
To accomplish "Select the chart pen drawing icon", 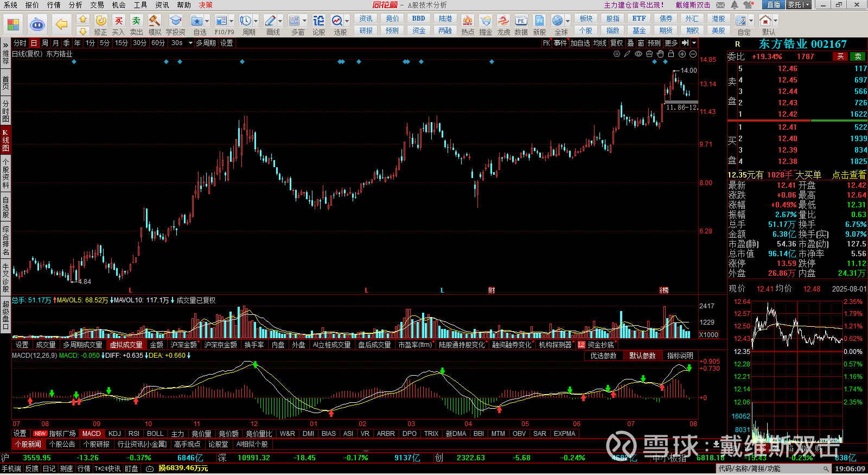I will coord(627,54).
